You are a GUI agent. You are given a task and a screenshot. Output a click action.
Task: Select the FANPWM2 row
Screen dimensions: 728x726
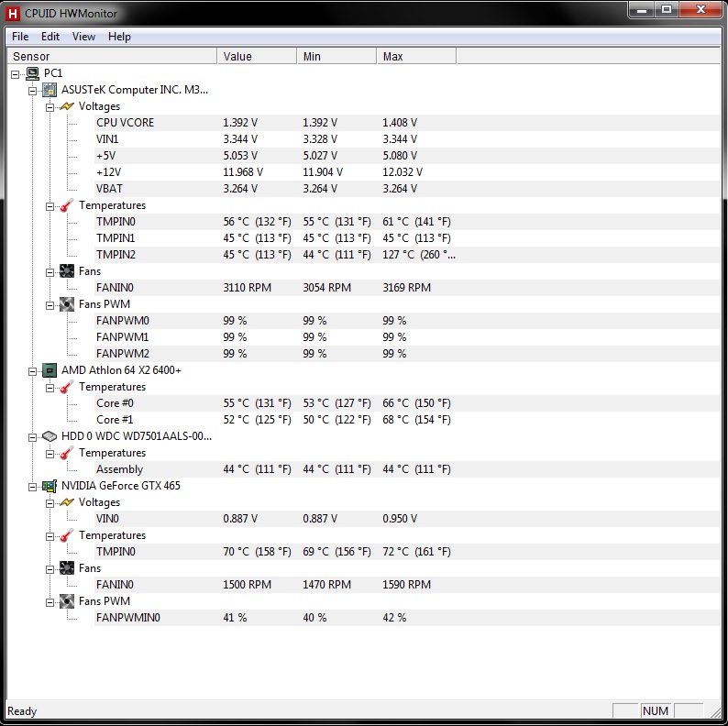407,353
